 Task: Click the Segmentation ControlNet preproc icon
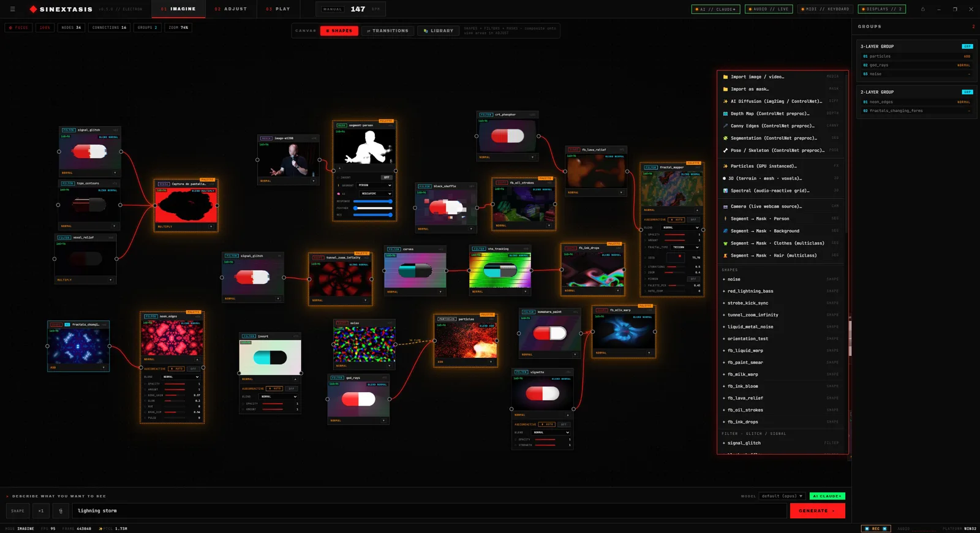coord(725,138)
